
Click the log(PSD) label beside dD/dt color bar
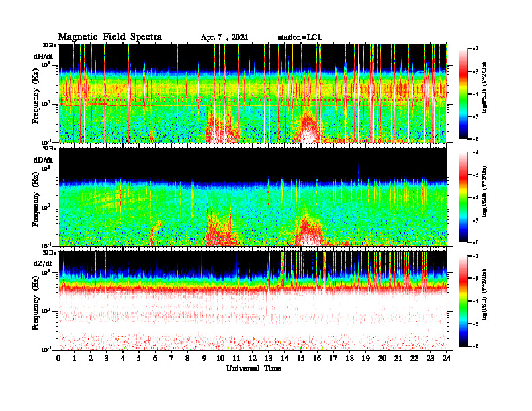point(484,191)
